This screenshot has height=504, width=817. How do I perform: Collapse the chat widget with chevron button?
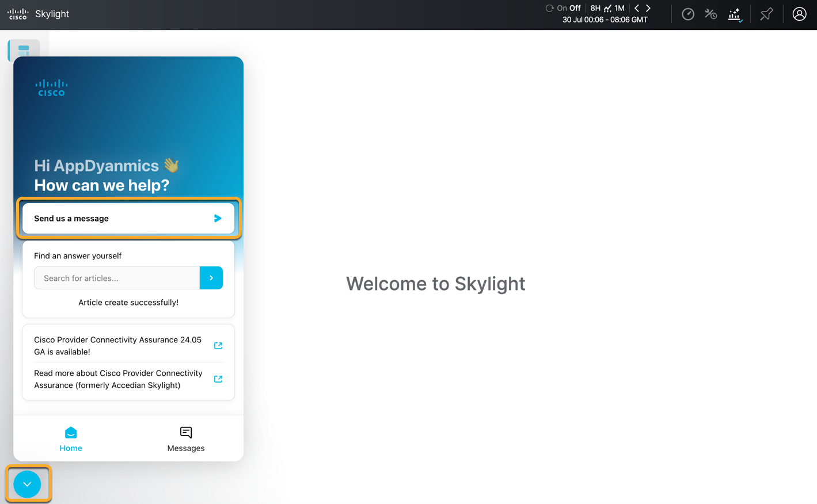click(27, 484)
